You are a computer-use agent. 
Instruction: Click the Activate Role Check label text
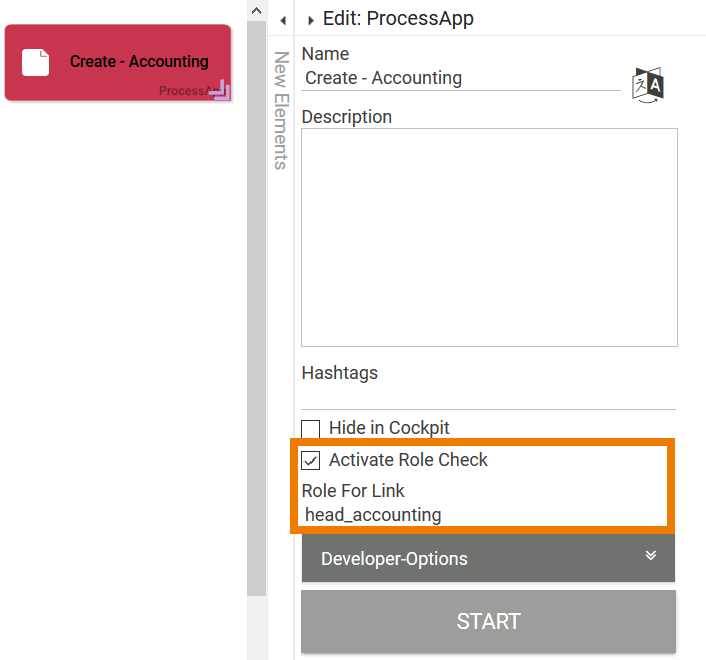(408, 460)
